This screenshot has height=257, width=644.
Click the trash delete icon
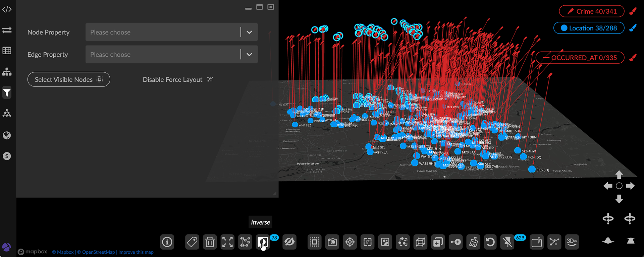(x=210, y=242)
